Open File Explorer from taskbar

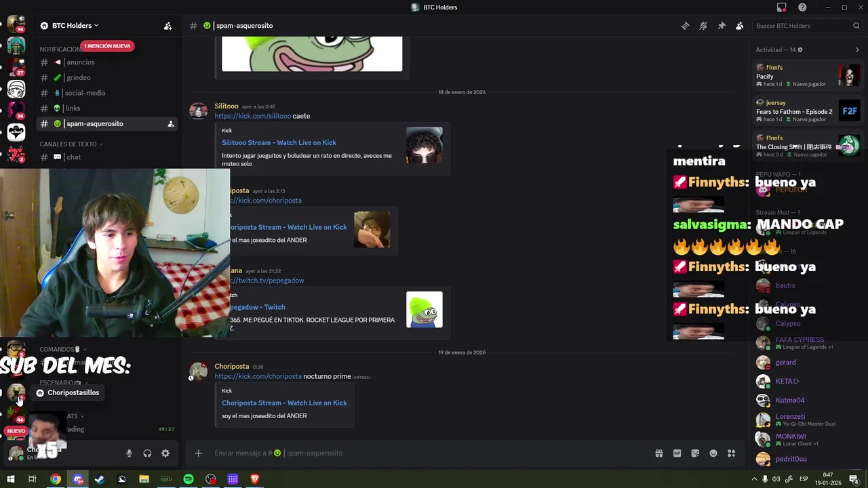click(144, 479)
